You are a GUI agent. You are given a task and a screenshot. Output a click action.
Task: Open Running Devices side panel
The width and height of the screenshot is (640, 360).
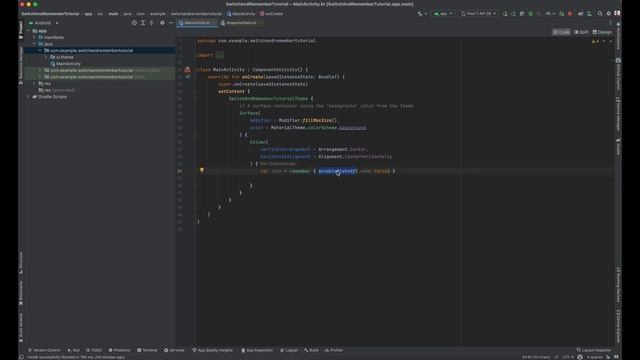click(618, 284)
